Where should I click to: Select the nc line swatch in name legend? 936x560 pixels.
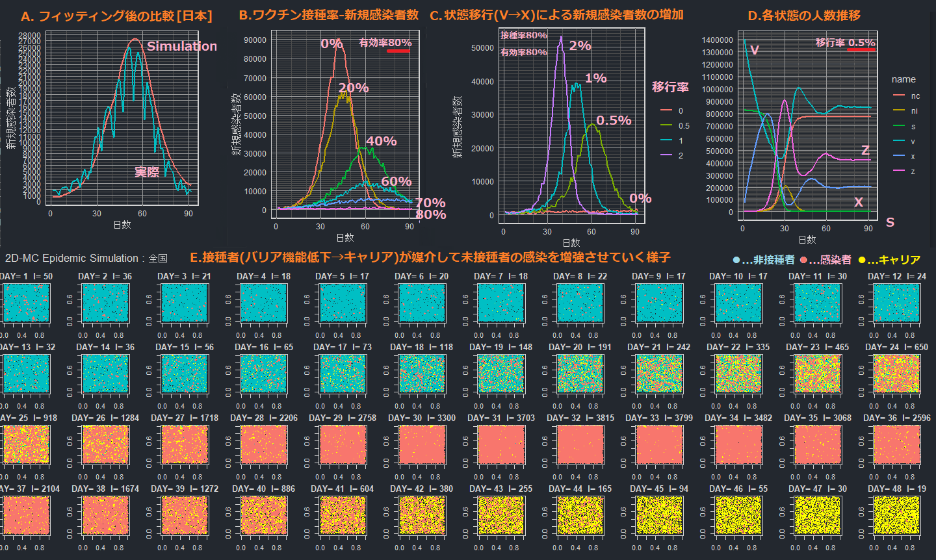[x=899, y=95]
